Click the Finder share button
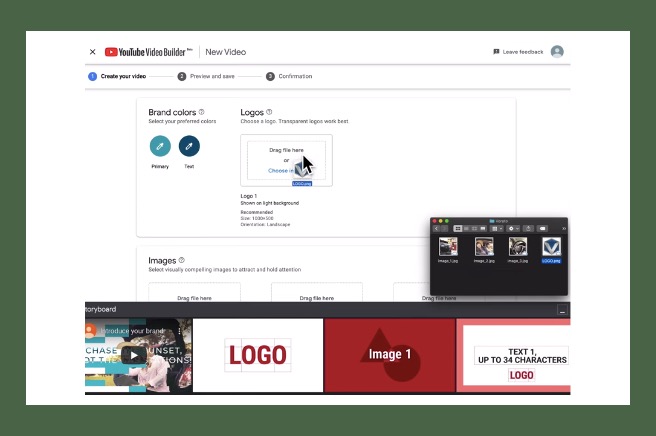Viewport: 656px width, 436px height. (x=528, y=228)
